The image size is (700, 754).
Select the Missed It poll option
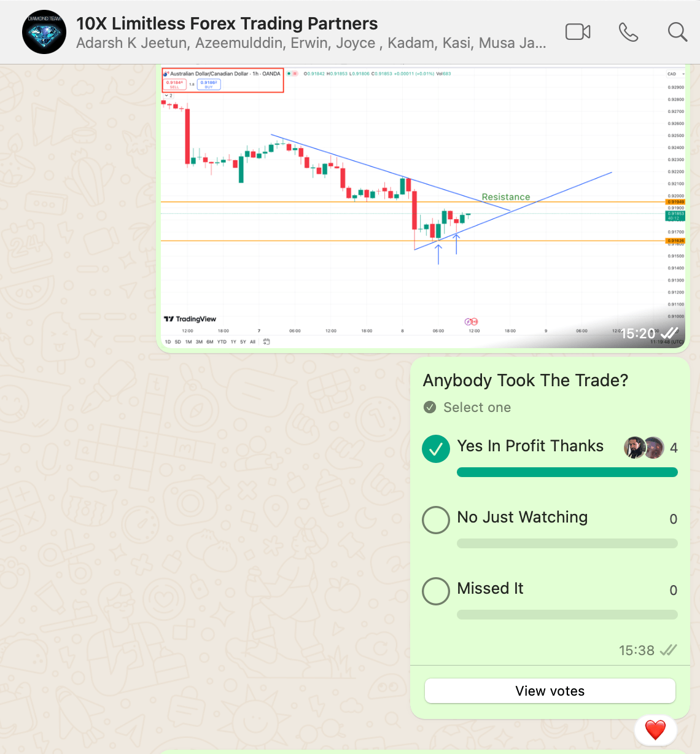(436, 591)
